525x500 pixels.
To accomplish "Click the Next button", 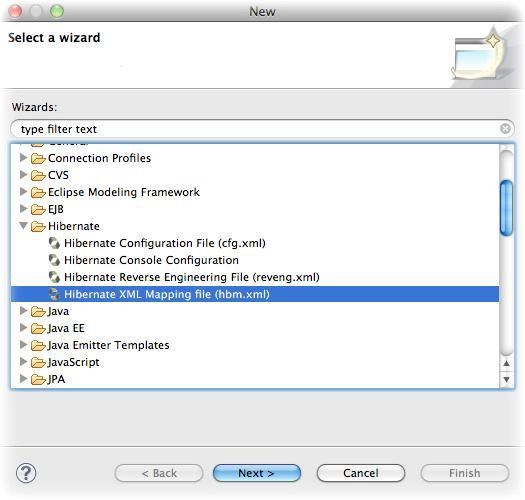I will pos(257,473).
